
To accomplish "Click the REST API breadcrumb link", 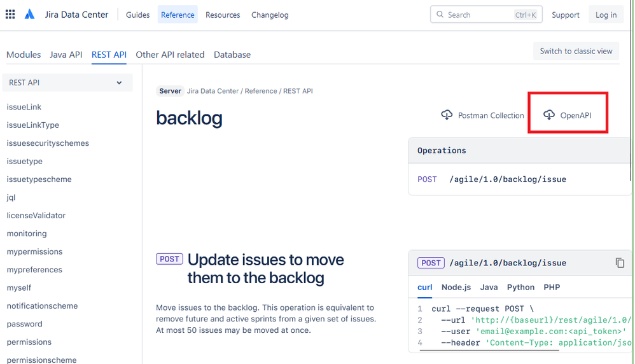I will pos(298,91).
